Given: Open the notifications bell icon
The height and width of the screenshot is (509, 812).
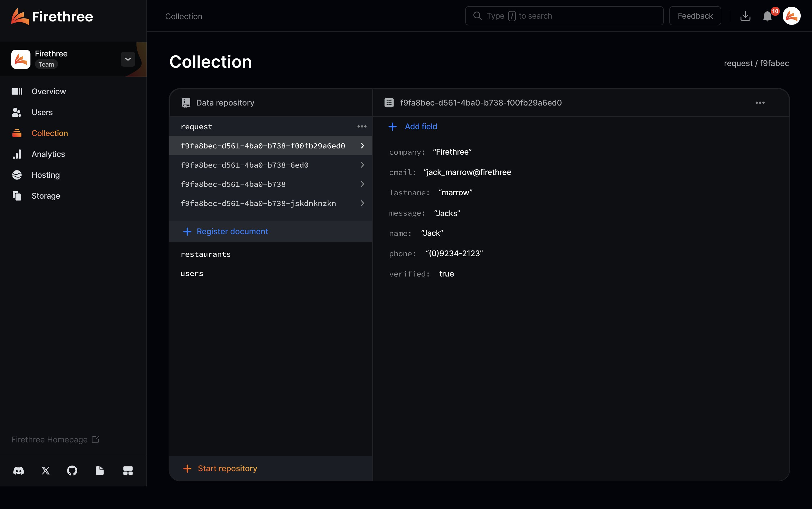Looking at the screenshot, I should (767, 16).
